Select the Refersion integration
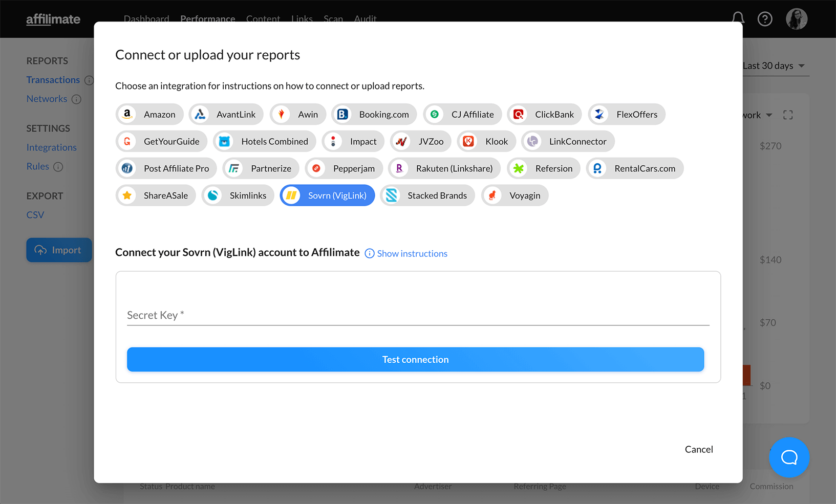836x504 pixels. click(x=544, y=168)
